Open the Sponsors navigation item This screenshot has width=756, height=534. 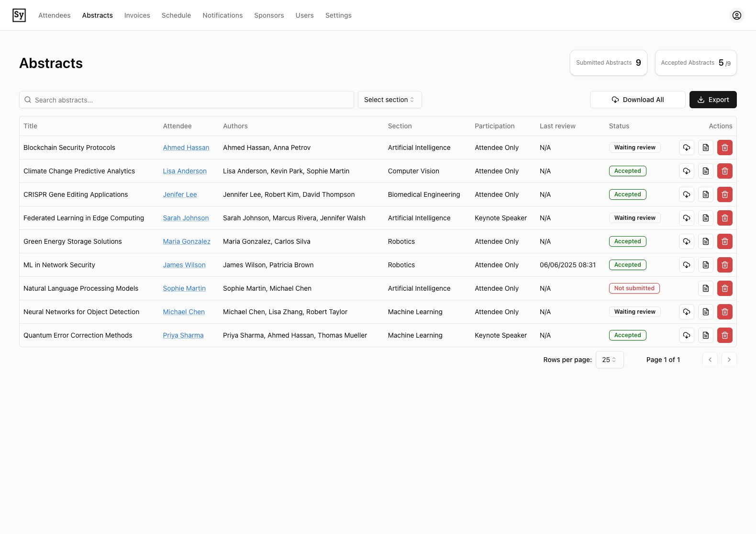coord(269,15)
